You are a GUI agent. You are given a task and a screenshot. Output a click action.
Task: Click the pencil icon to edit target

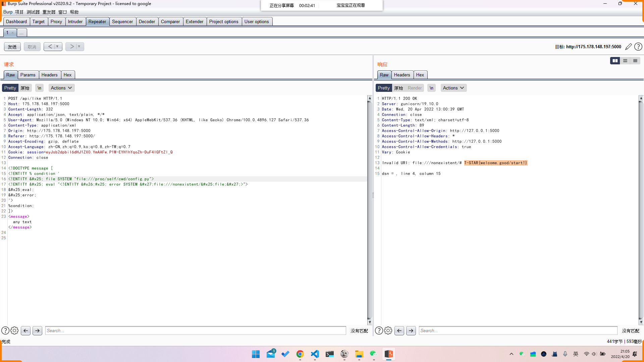(x=629, y=47)
